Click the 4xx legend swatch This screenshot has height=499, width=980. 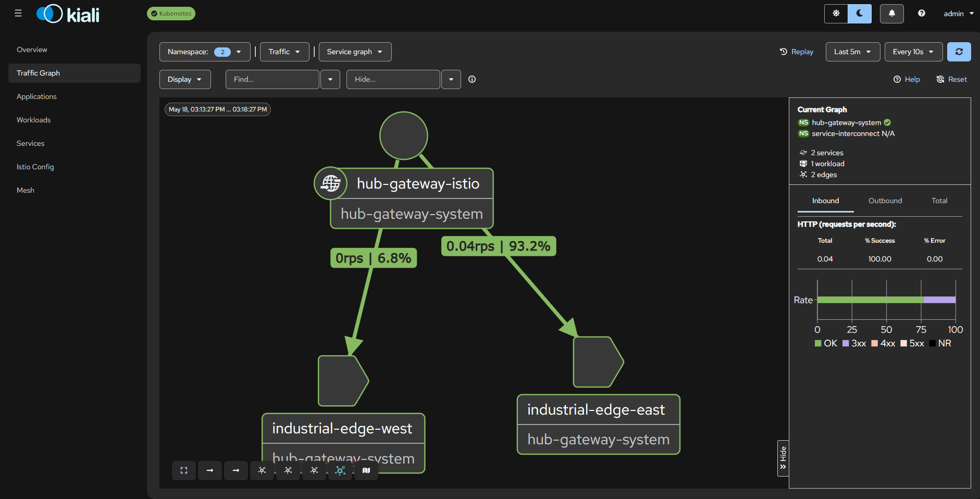[875, 343]
